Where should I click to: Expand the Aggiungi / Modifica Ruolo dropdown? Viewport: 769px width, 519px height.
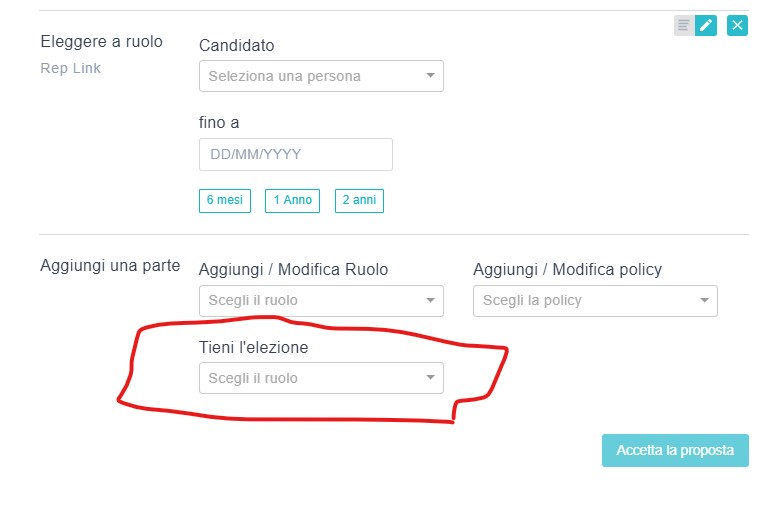[x=321, y=300]
